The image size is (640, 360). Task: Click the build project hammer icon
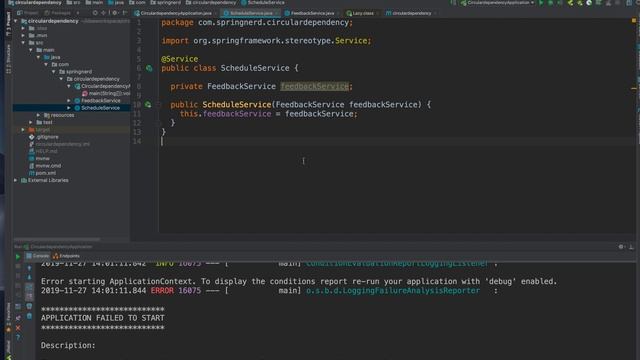point(454,3)
